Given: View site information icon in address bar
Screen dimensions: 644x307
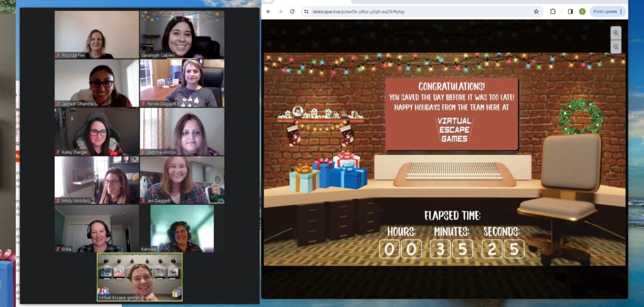Looking at the screenshot, I should point(306,11).
